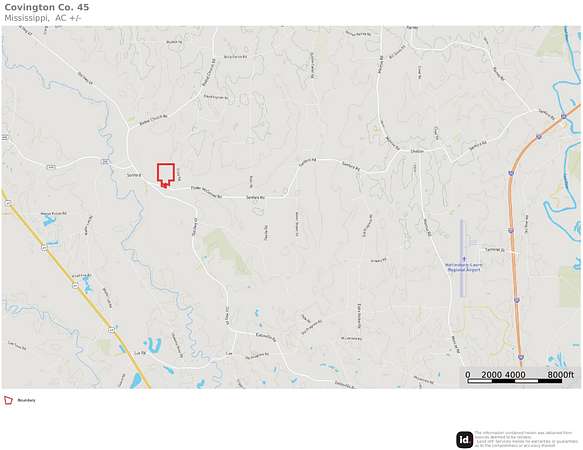Viewport: 583px width, 450px height.
Task: Click the black id. logo badge
Action: [x=464, y=440]
